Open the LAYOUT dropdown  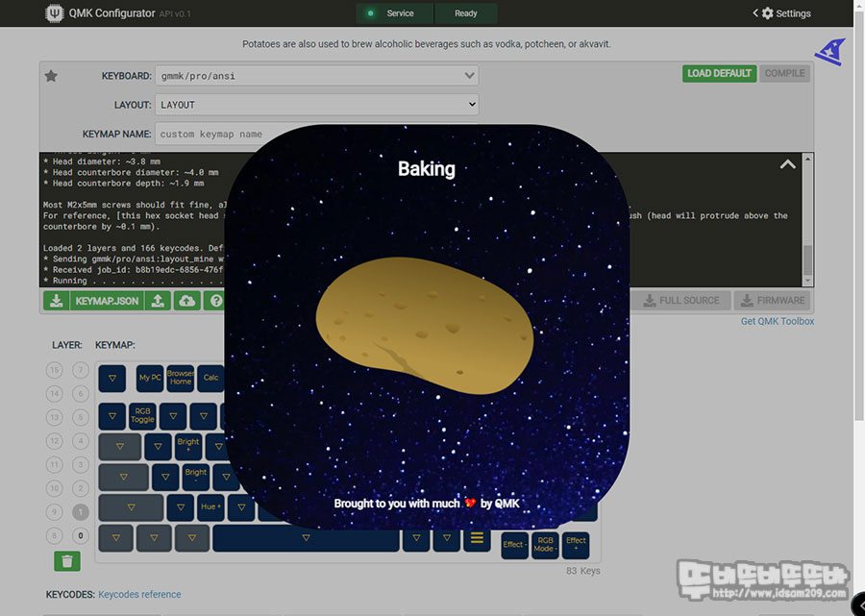(316, 104)
